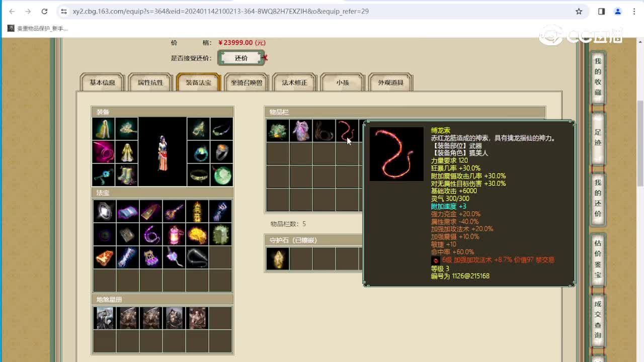Switch to the 法术修正 tab
This screenshot has height=362, width=644.
(294, 82)
